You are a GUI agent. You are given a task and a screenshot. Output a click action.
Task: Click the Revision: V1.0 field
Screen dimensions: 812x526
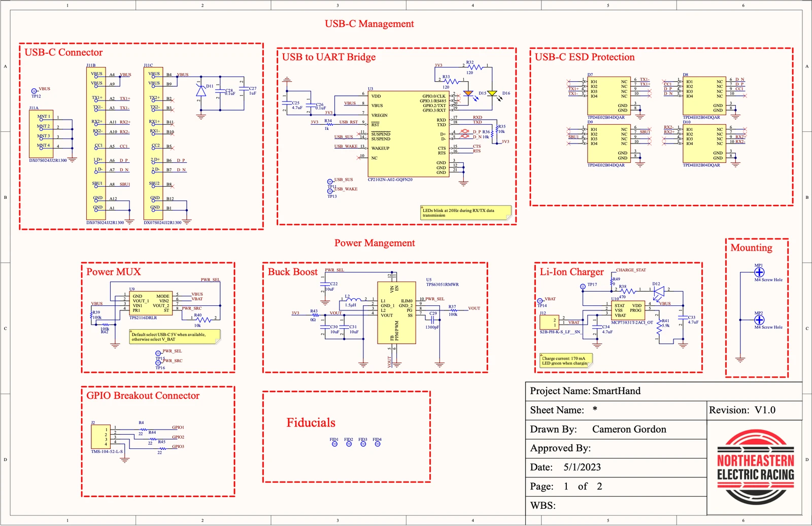pos(755,410)
